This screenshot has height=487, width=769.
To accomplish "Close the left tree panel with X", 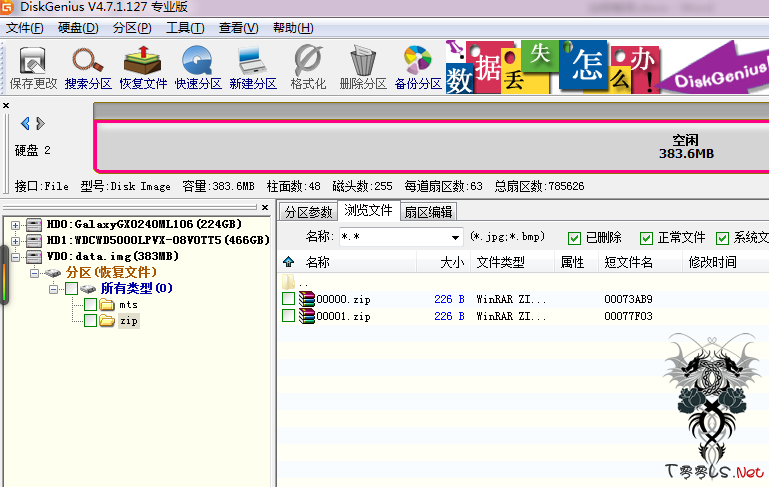I will point(265,207).
